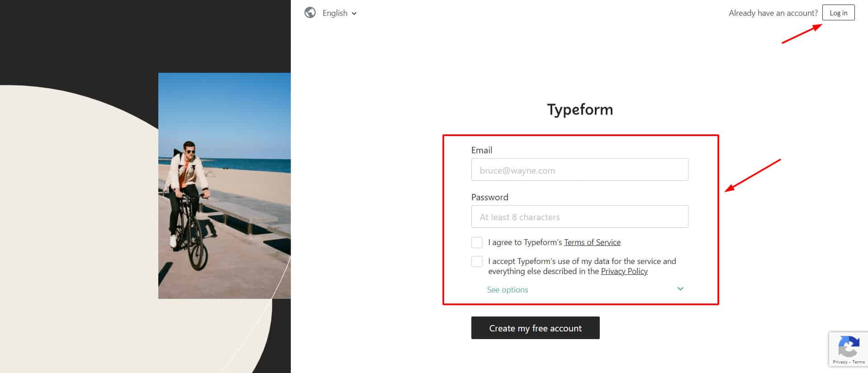Open the reCAPTCHA Privacy link

(840, 362)
